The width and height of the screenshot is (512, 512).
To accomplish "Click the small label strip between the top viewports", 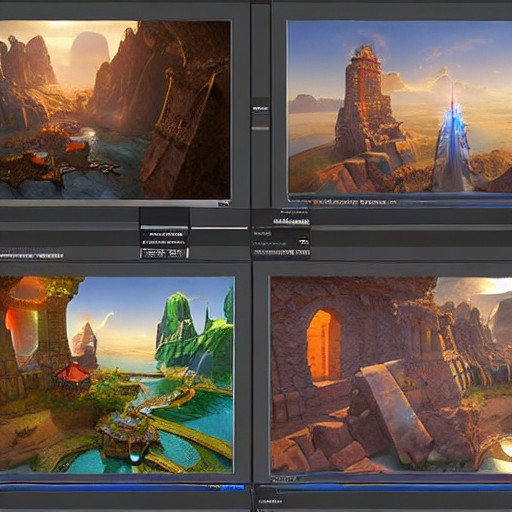I will click(261, 109).
